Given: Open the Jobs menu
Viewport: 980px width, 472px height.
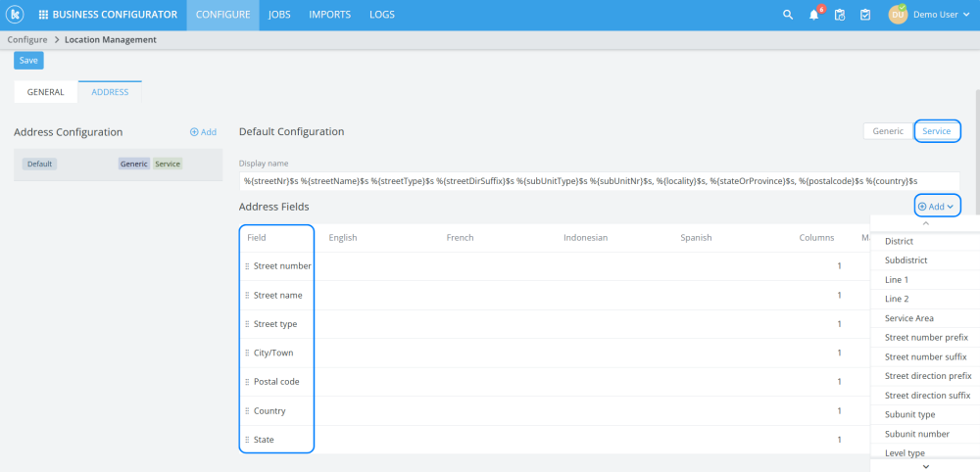Looking at the screenshot, I should pos(279,15).
